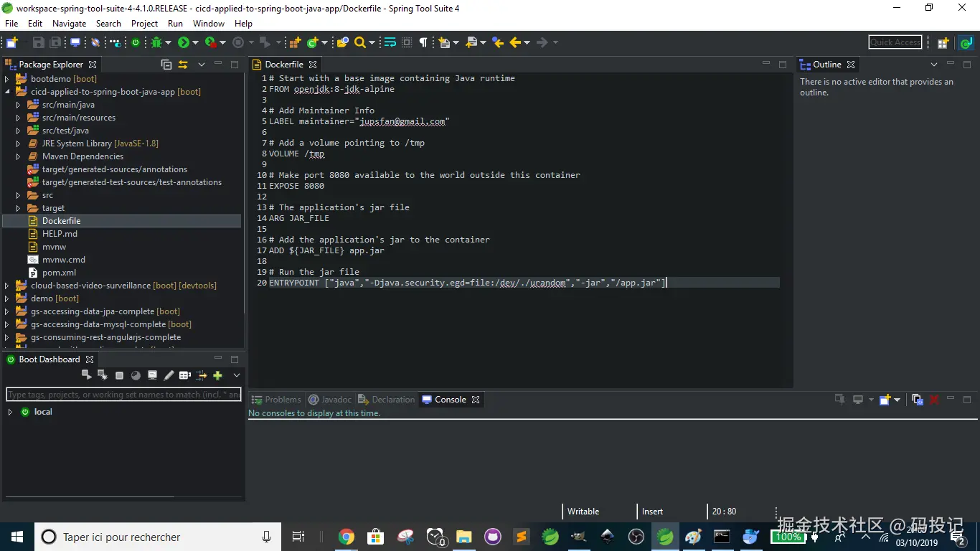Close the Outline view tab
Viewport: 980px width, 551px height.
pyautogui.click(x=851, y=65)
